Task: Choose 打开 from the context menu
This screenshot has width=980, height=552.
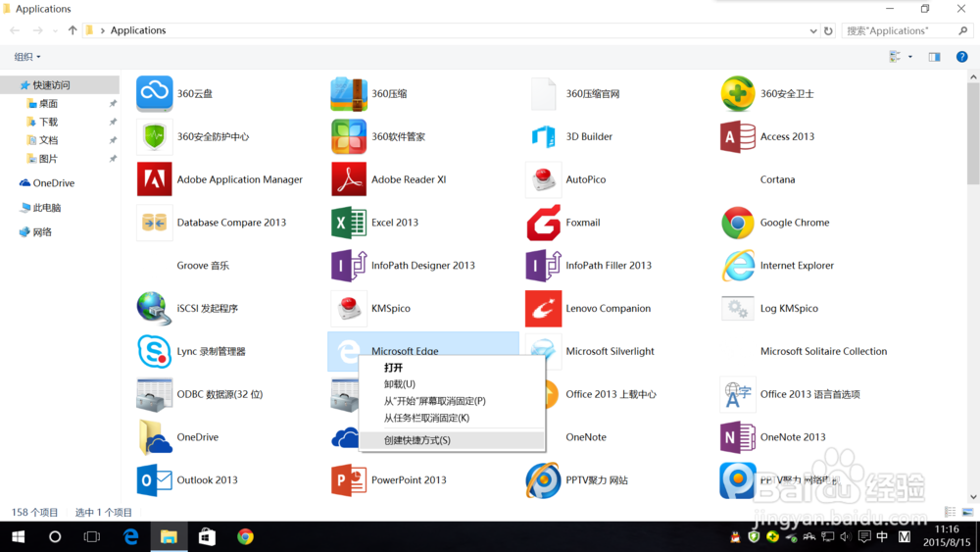Action: click(452, 368)
